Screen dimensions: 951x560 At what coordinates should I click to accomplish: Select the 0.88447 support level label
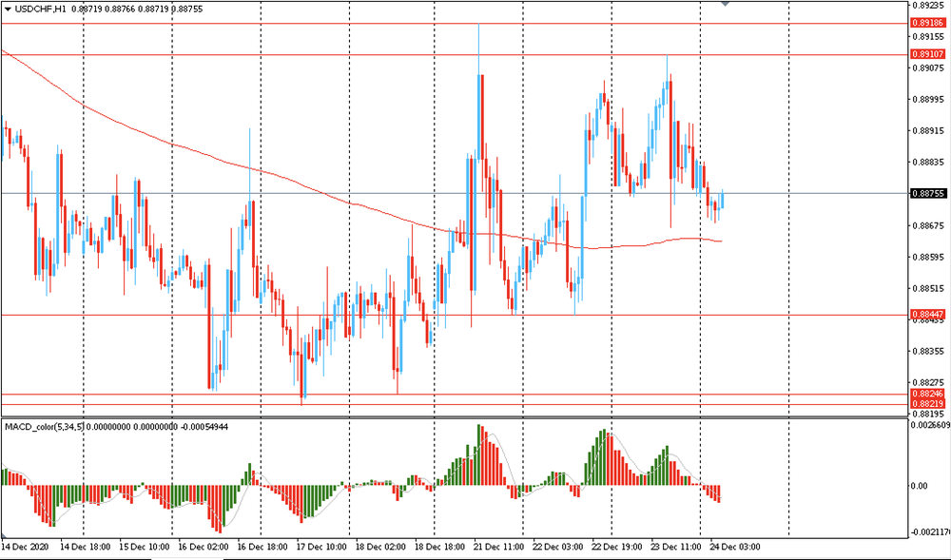point(926,314)
